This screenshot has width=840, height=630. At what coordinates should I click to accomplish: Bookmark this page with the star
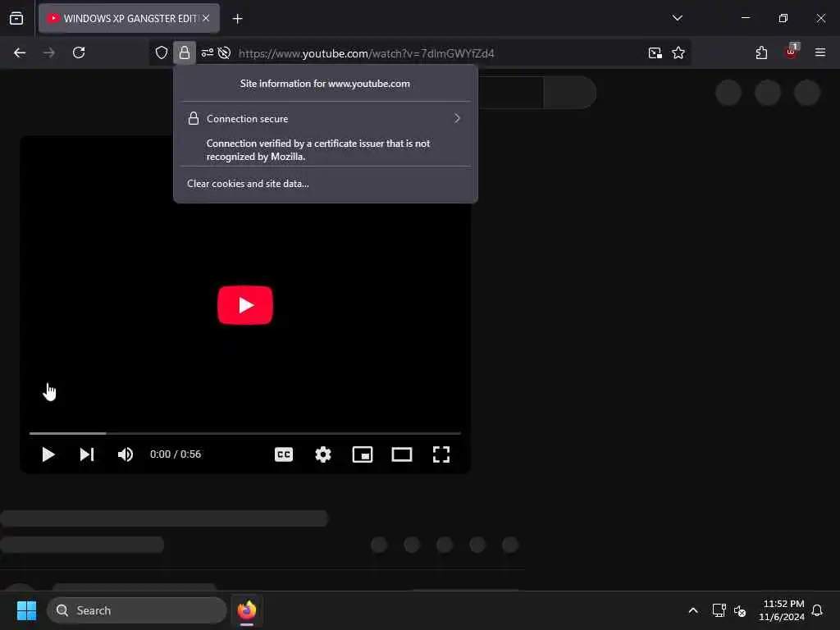(x=678, y=52)
